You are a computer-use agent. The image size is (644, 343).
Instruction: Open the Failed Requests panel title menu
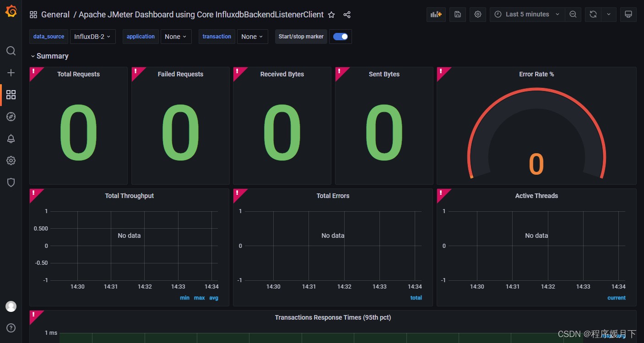180,74
